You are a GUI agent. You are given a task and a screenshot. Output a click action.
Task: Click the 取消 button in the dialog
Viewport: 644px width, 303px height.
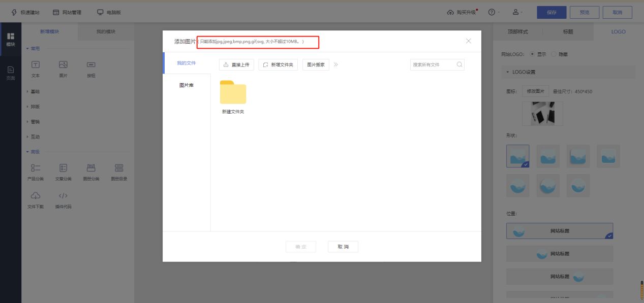coord(343,247)
